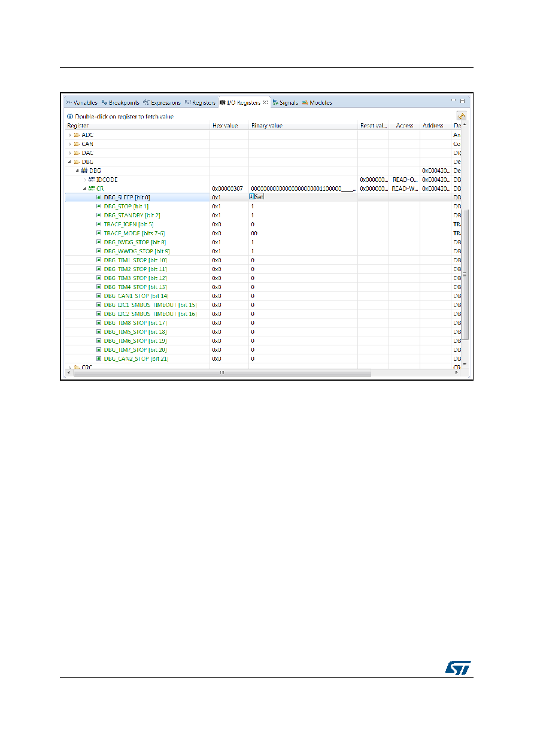Select the TRACE_MODE bit field icon

(x=99, y=233)
